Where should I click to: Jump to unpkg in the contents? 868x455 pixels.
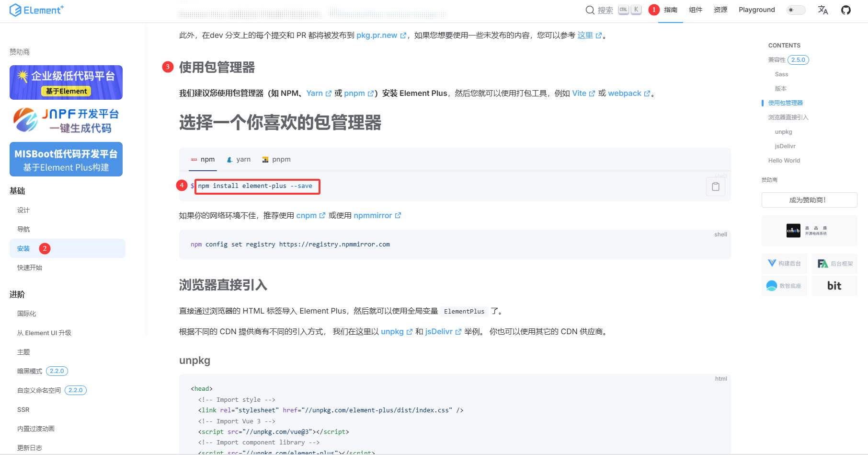point(784,132)
